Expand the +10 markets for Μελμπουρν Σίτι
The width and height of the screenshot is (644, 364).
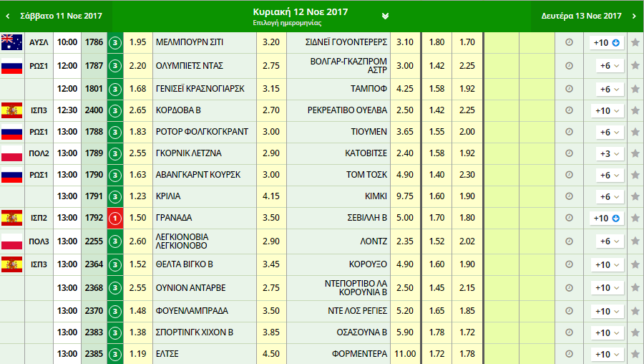(607, 43)
